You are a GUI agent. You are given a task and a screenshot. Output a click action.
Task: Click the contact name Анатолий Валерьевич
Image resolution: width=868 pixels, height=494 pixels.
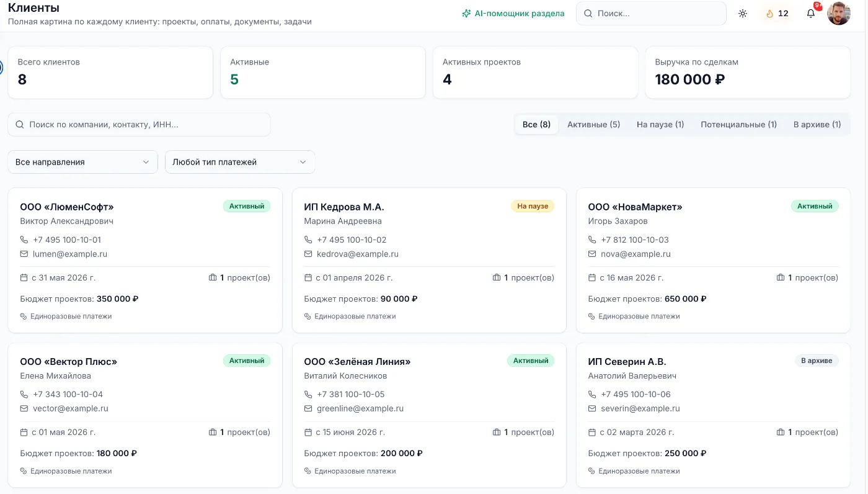(632, 375)
